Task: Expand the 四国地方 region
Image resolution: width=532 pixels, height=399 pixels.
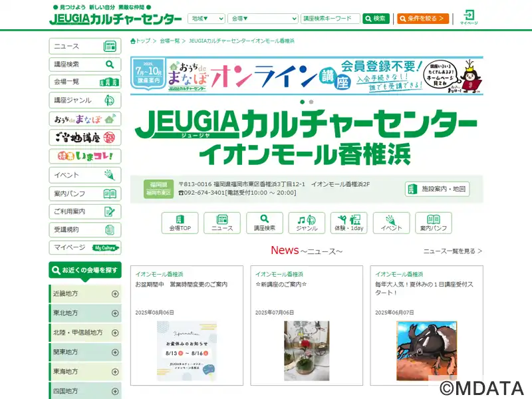Action: (x=85, y=391)
